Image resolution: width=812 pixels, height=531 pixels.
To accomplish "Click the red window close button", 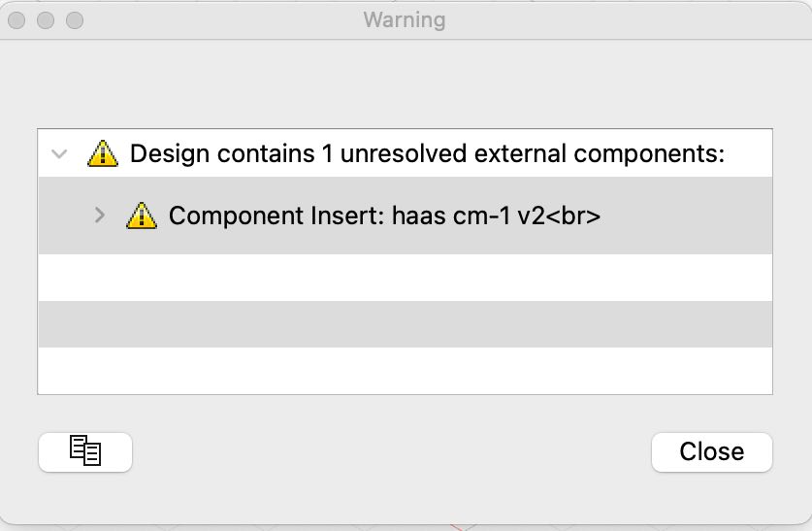I will [16, 19].
